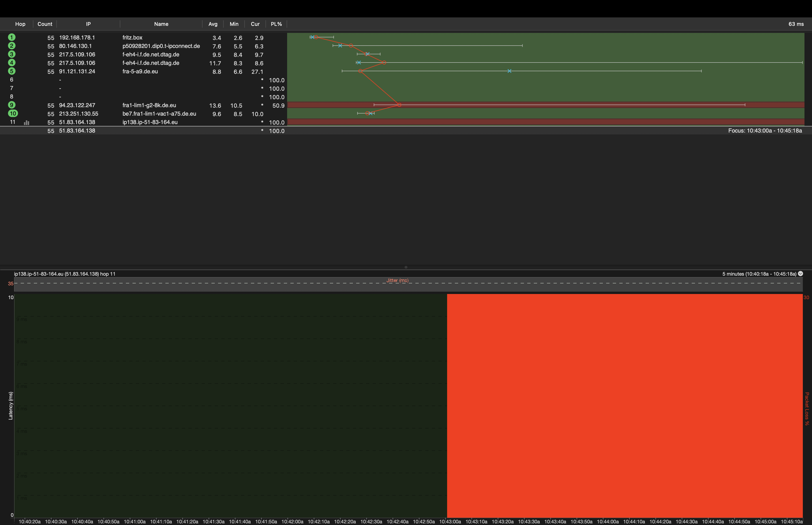Click the Name column header
The image size is (812, 525).
[x=161, y=24]
